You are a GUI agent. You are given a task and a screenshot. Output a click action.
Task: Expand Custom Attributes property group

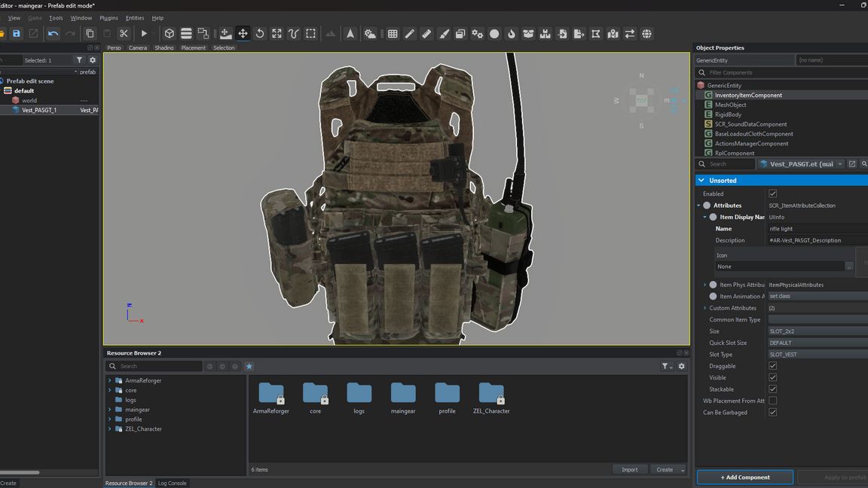pos(705,308)
